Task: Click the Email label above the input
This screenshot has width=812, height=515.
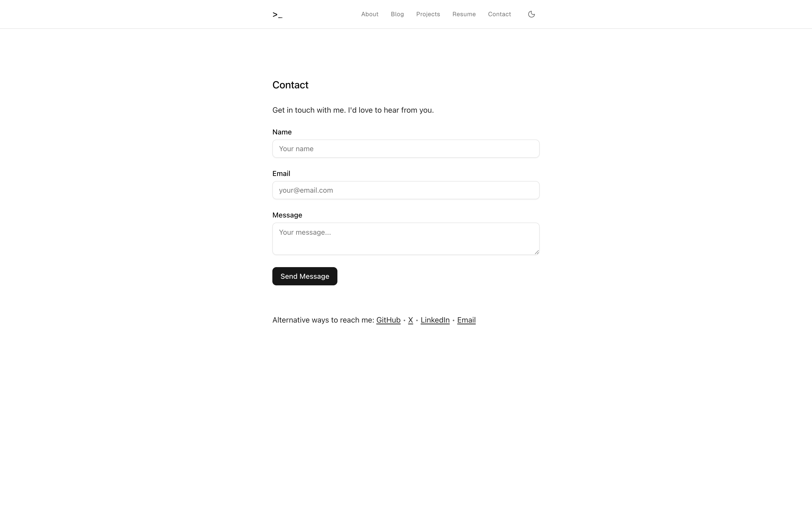Action: (x=281, y=174)
